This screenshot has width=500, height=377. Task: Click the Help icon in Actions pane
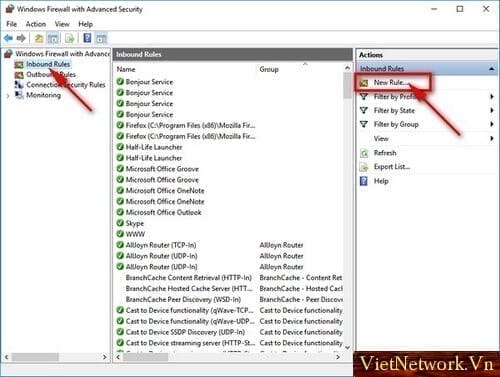pos(364,181)
